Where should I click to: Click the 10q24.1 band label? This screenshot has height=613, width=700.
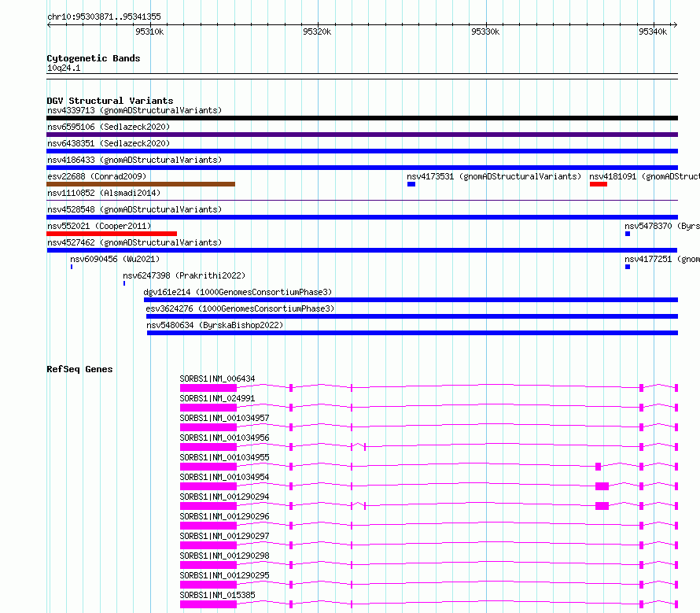point(64,68)
